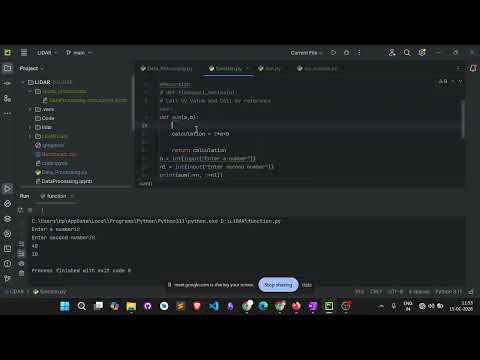Switch to the Data_Processing.py editor tab

(x=166, y=69)
